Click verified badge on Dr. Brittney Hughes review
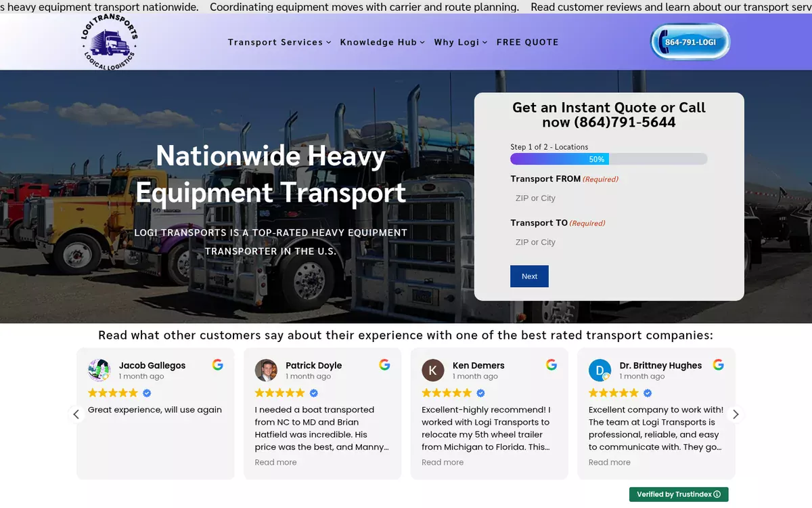The width and height of the screenshot is (812, 508). coord(648,393)
